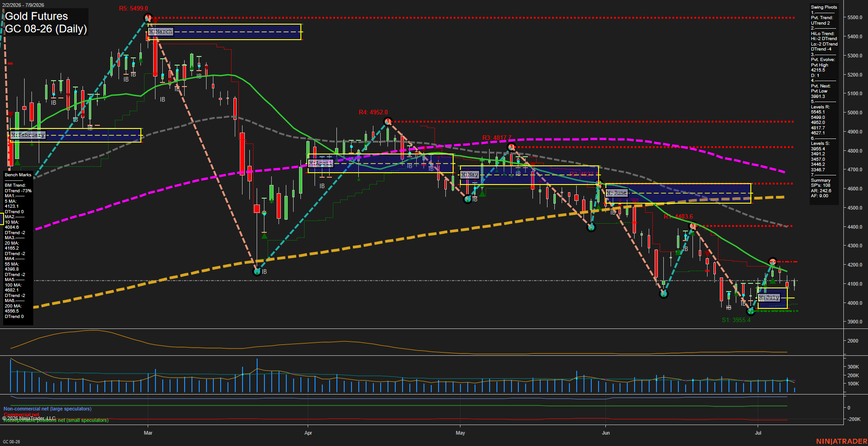
Task: Click the GC 08-26 (Daily) instrument label
Action: [46, 29]
